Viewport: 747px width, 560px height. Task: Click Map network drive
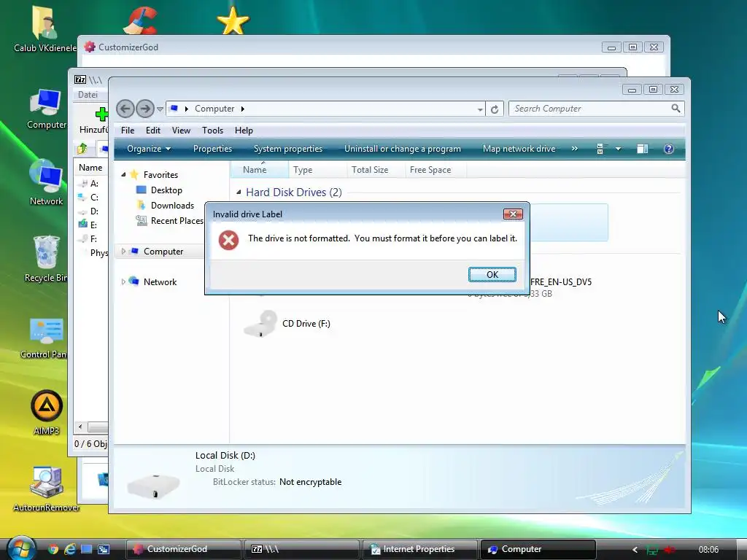[x=519, y=149]
